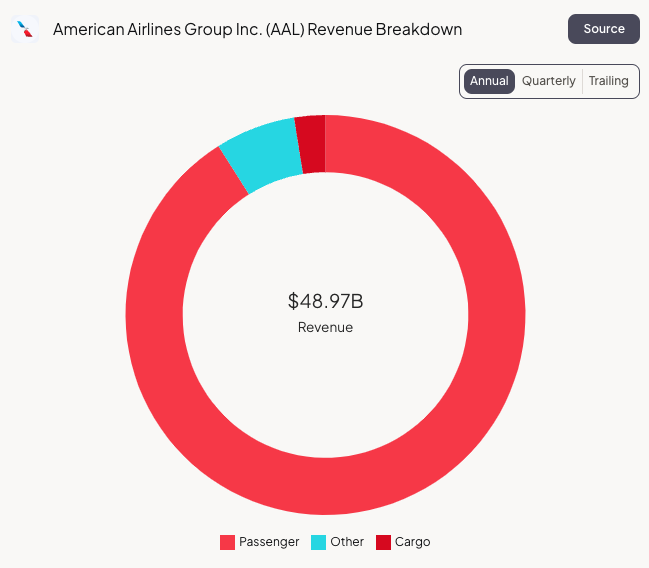
Task: Switch to the Trailing tab
Action: click(608, 81)
